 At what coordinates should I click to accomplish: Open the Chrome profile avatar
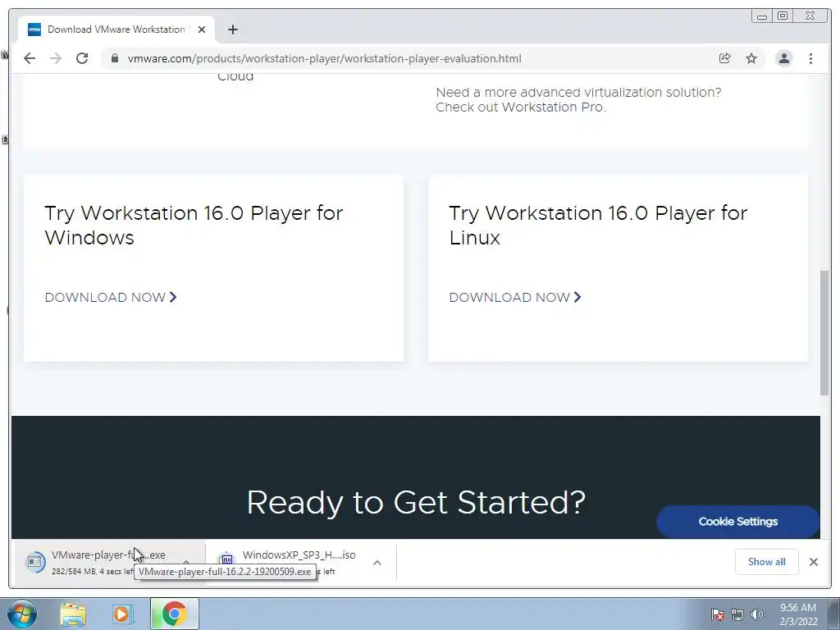783,58
